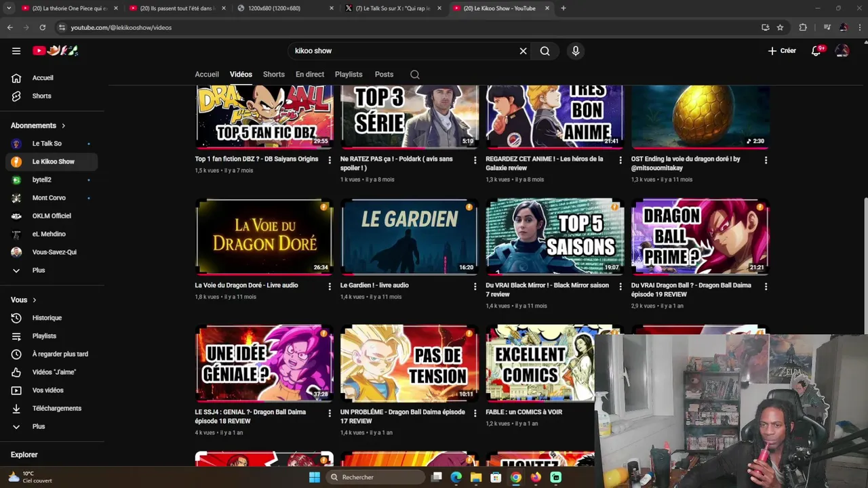The height and width of the screenshot is (488, 868).
Task: Switch to the En direct tab
Action: click(x=310, y=75)
